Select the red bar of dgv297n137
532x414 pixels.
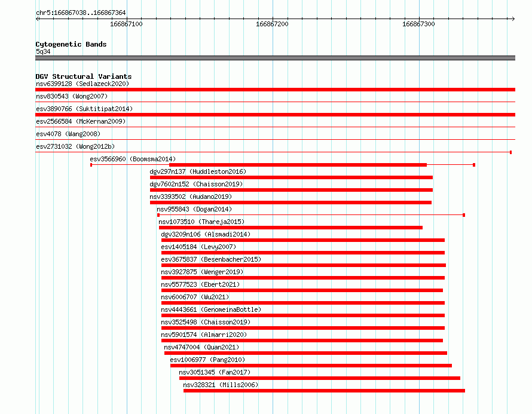[x=291, y=177]
